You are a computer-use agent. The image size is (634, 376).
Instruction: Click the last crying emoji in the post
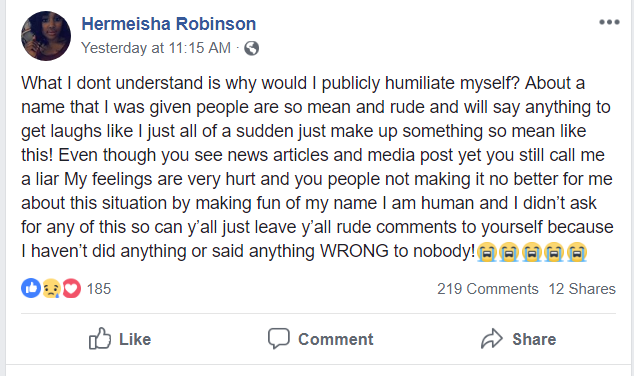pyautogui.click(x=577, y=252)
